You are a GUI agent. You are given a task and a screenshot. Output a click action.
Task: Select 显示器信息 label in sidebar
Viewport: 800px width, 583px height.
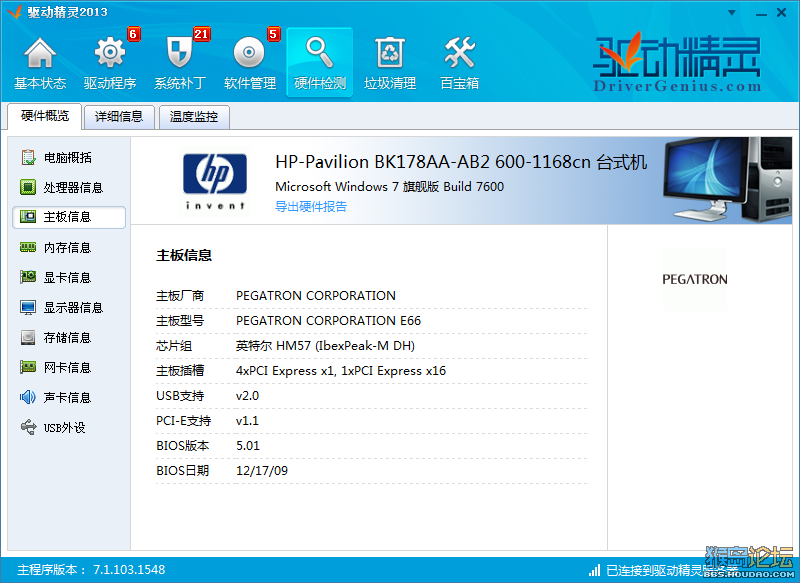click(x=73, y=308)
